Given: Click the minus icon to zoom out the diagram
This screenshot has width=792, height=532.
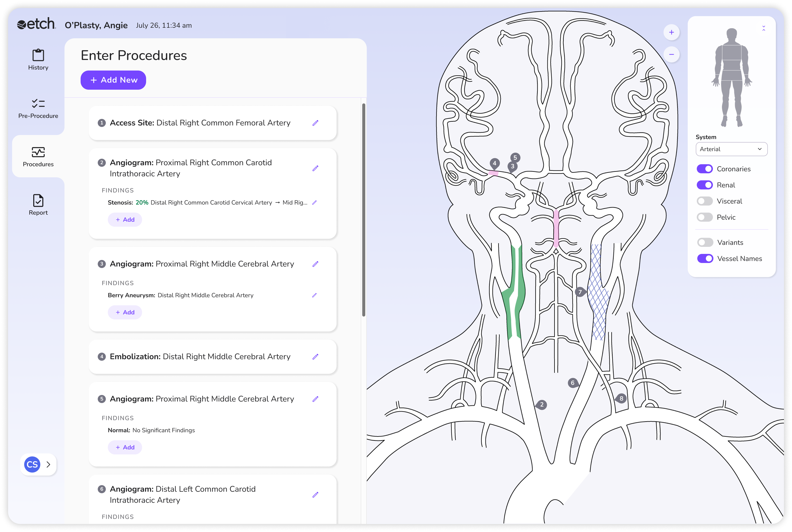Looking at the screenshot, I should click(x=671, y=54).
